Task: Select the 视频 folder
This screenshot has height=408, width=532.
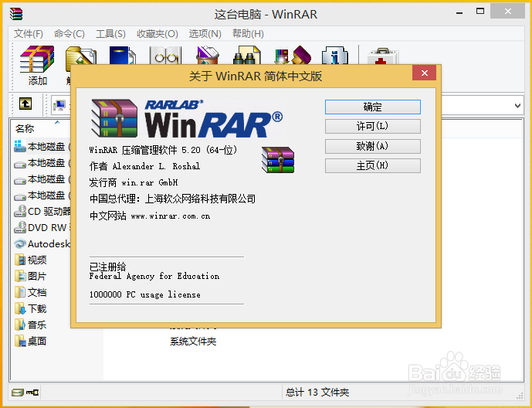Action: tap(31, 260)
